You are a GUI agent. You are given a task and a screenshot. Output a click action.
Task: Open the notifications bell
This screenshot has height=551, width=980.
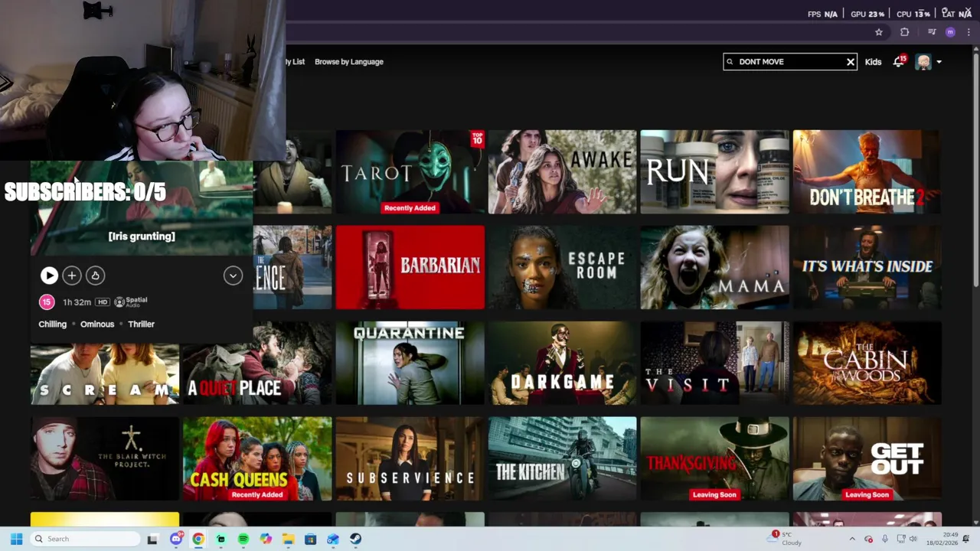[x=898, y=62]
